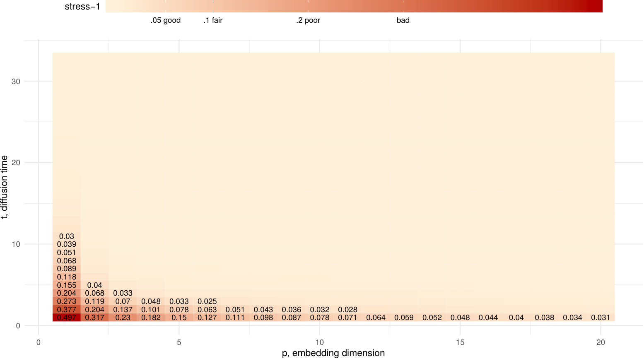Select the cell with value 0.377
This screenshot has height=359, width=644.
67,309
